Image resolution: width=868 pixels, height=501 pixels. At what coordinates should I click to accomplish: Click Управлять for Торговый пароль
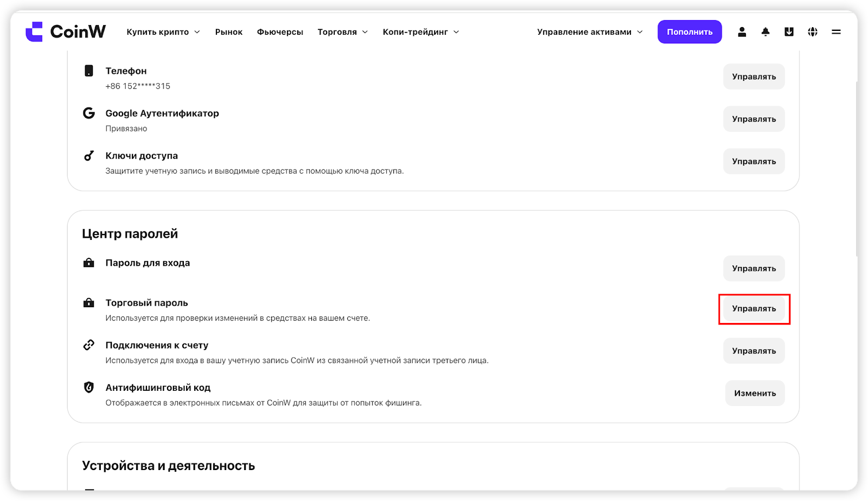(x=754, y=309)
